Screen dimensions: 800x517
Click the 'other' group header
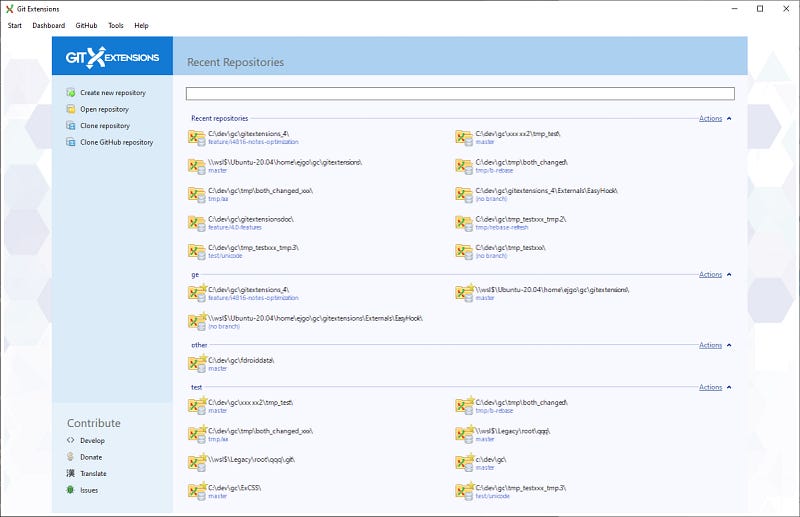199,346
